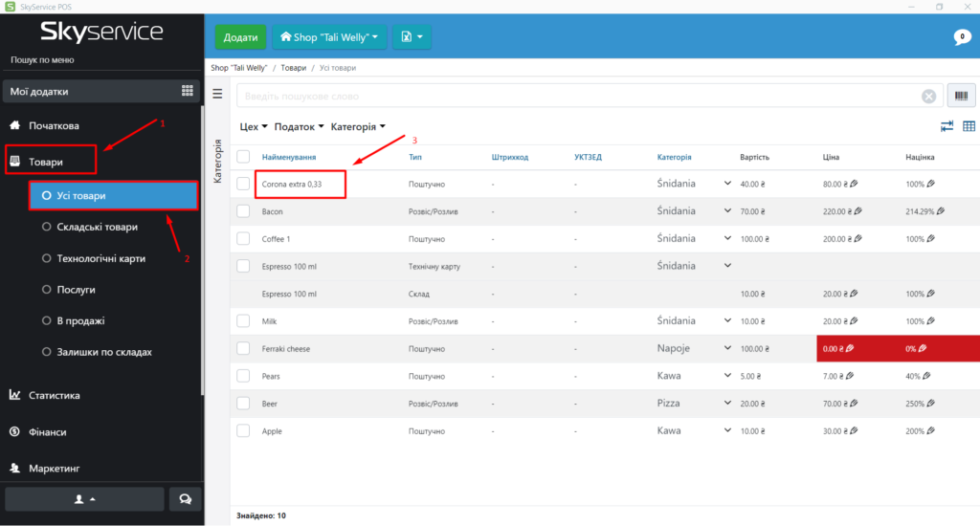The image size is (980, 526).
Task: Expand the Shop "Tali Welly" dropdown
Action: tap(329, 37)
